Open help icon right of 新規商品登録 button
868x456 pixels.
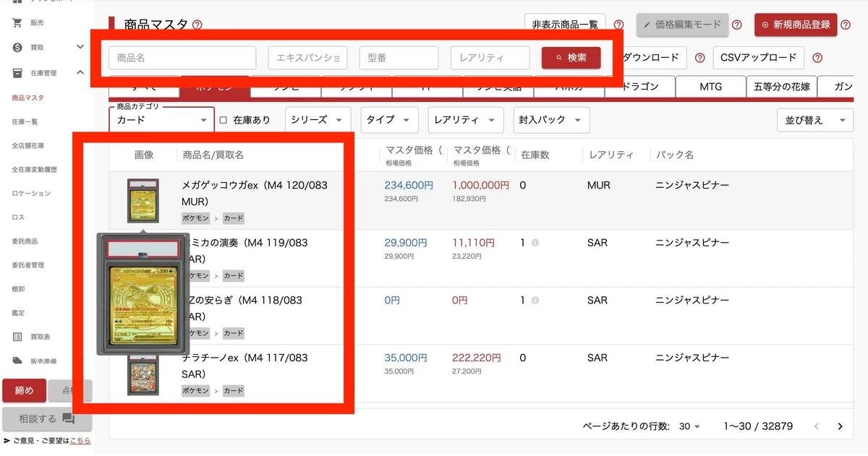(x=846, y=25)
